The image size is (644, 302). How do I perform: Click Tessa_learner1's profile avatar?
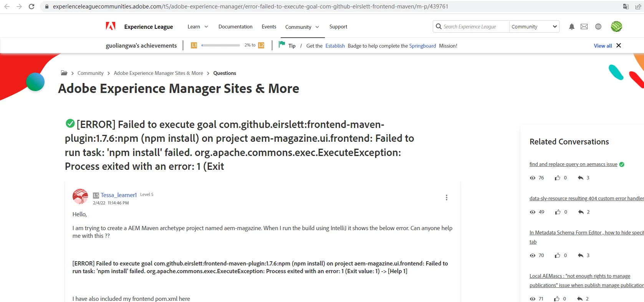click(80, 196)
